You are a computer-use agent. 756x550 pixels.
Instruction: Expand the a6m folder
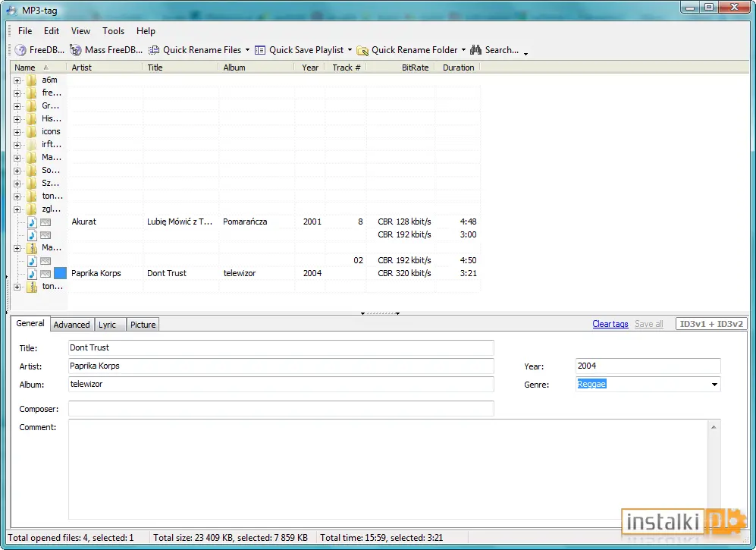coord(17,80)
